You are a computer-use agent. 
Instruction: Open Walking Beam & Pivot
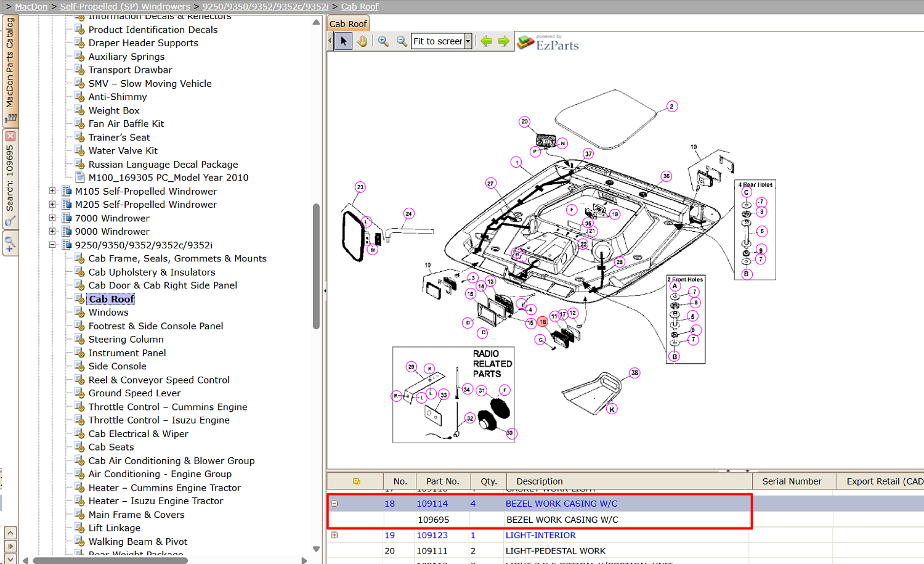tap(138, 542)
